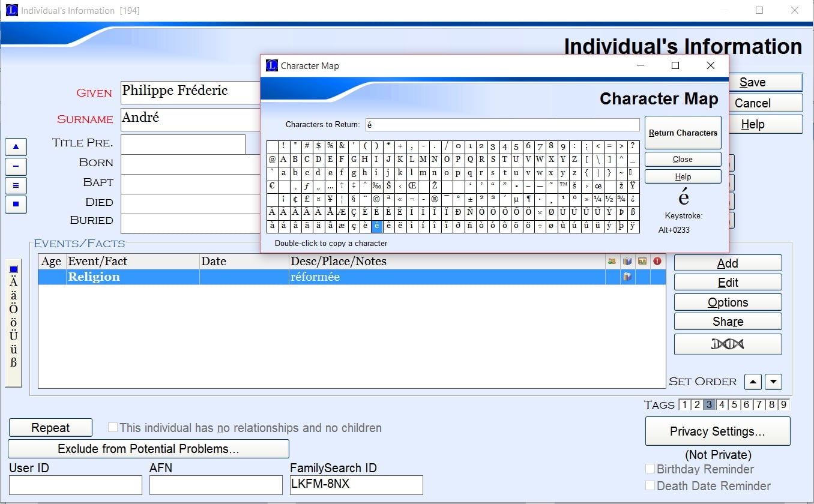Click the User ID input field
Viewport: 814px width, 504px height.
click(x=76, y=485)
